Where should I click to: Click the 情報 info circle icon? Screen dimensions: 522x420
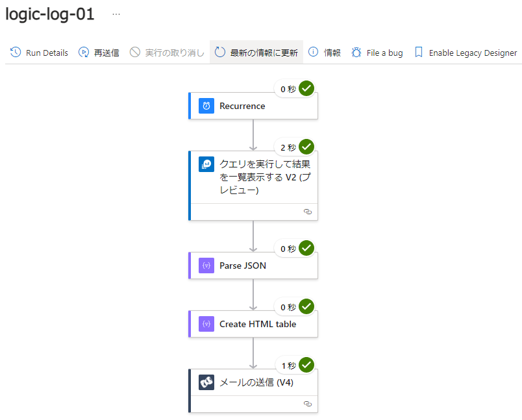point(314,52)
